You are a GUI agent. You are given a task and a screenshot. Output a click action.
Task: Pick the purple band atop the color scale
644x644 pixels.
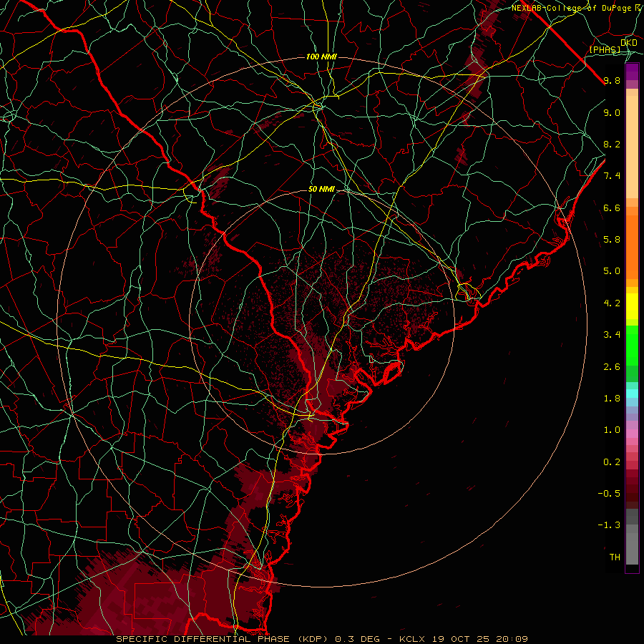[x=632, y=72]
